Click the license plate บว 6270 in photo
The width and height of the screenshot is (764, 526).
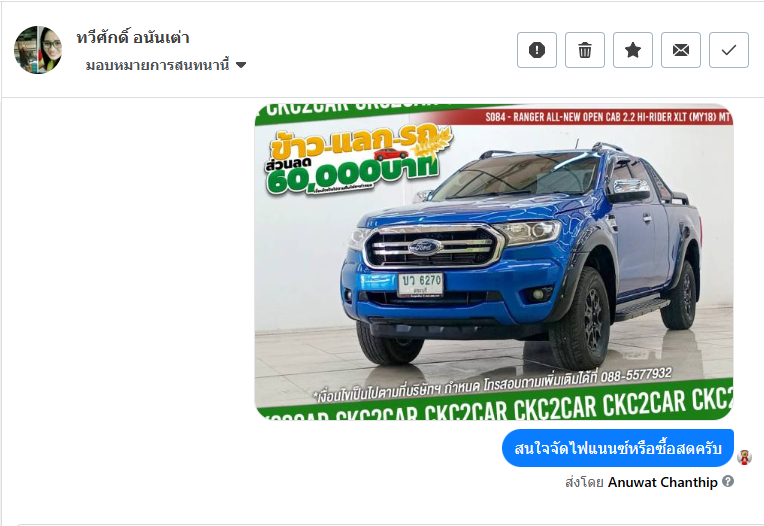[x=421, y=284]
